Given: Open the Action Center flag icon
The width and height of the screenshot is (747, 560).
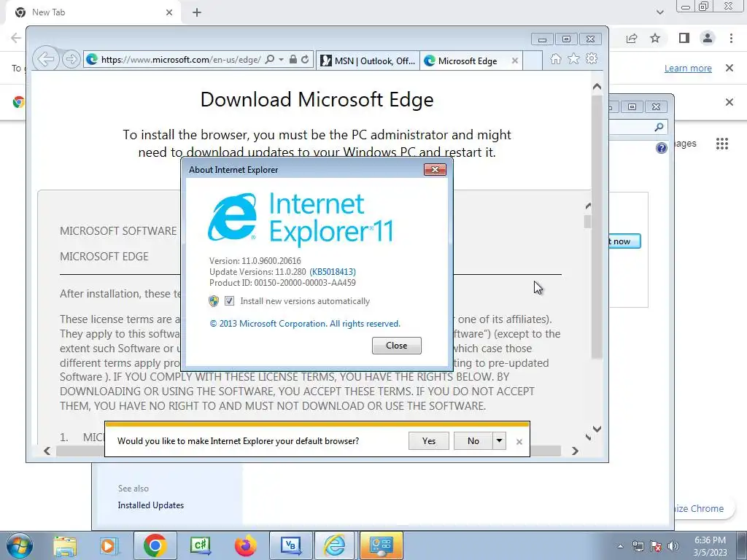Looking at the screenshot, I should 656,546.
